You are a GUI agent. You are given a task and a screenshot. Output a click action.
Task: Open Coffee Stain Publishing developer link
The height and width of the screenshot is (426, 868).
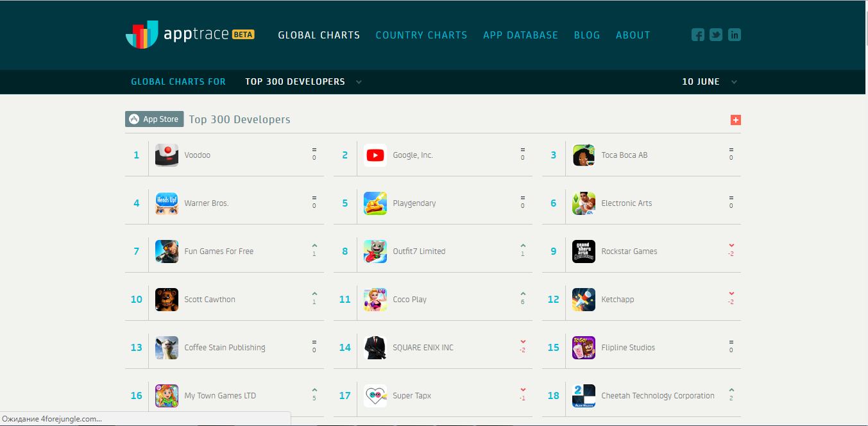coord(225,348)
